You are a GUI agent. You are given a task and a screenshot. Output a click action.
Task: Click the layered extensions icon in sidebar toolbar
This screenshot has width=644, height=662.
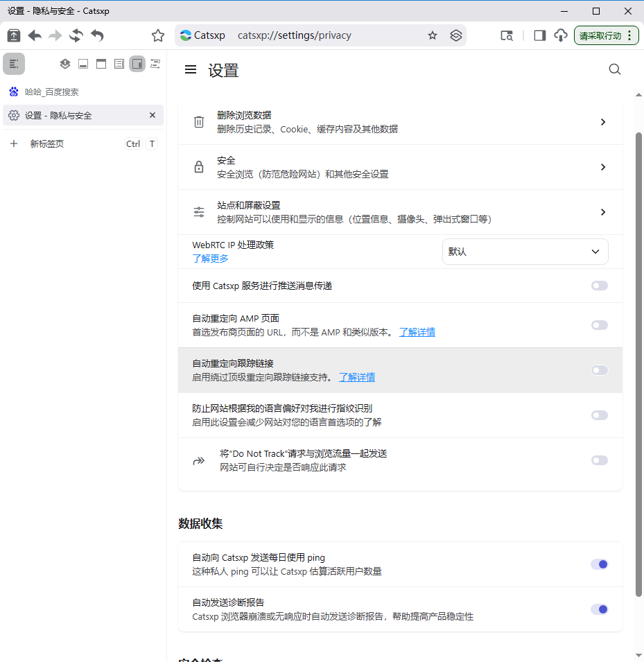click(x=64, y=63)
